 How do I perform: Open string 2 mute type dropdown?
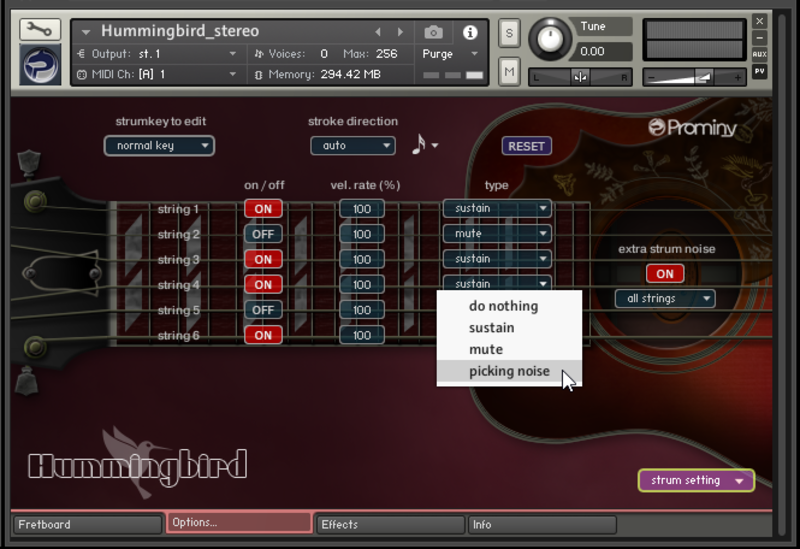coord(497,234)
